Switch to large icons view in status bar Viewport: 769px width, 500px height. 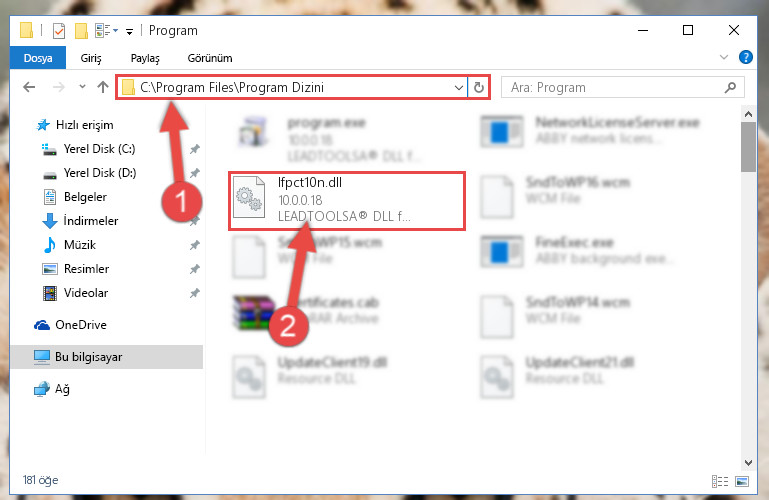[742, 481]
